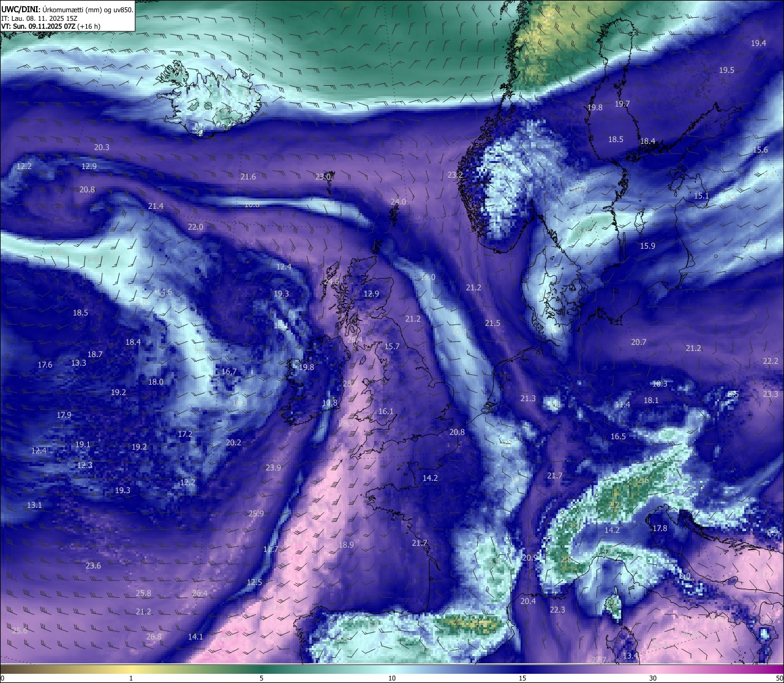Click the 26.8 value label

tap(154, 637)
